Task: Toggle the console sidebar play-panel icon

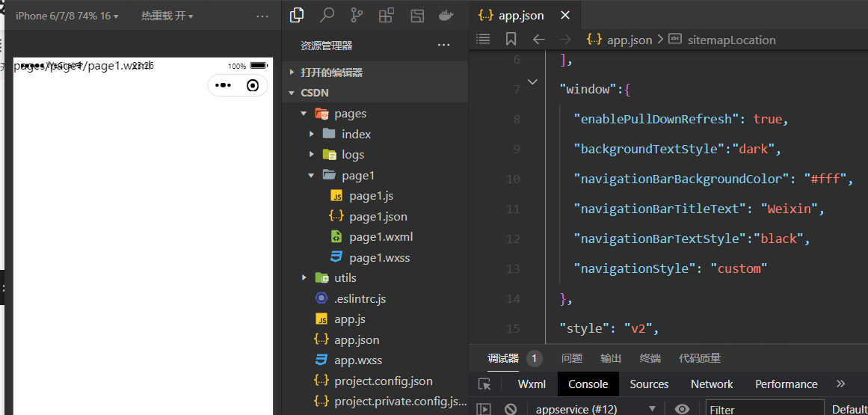Action: click(x=484, y=409)
